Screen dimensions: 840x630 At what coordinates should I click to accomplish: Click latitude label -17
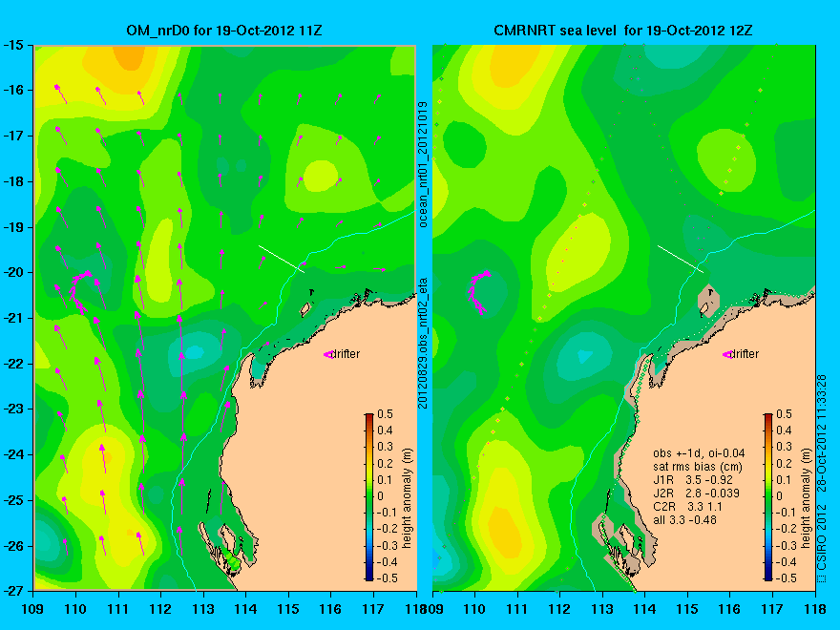coord(13,136)
